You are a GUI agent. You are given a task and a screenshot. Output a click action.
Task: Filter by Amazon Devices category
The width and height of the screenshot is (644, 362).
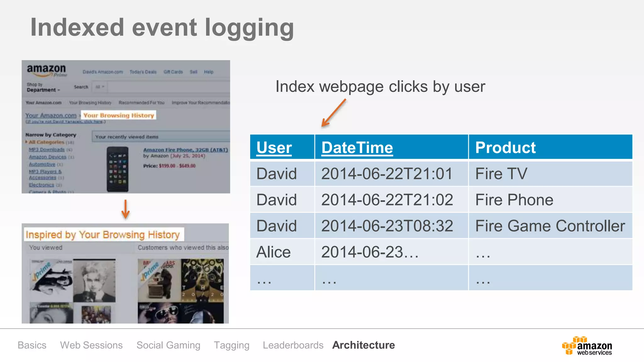click(47, 157)
